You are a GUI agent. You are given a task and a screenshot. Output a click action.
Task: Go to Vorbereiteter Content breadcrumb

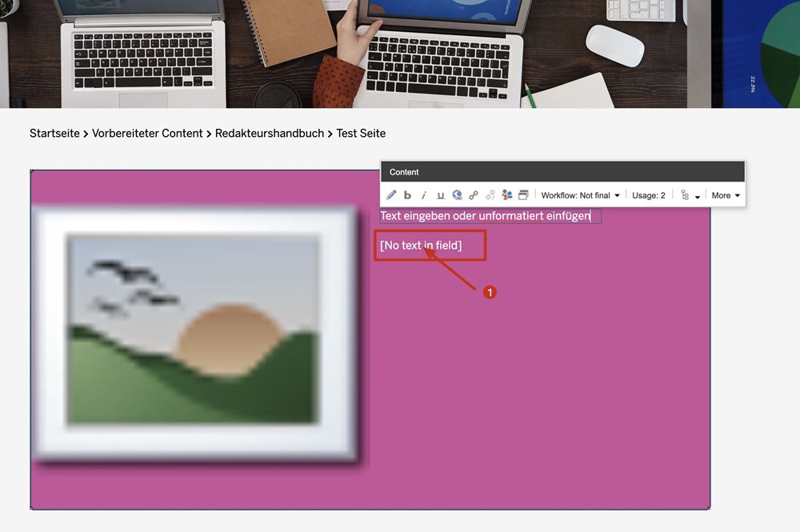tap(147, 134)
